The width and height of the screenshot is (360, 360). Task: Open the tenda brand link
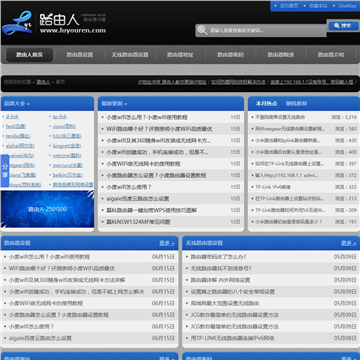(18, 136)
